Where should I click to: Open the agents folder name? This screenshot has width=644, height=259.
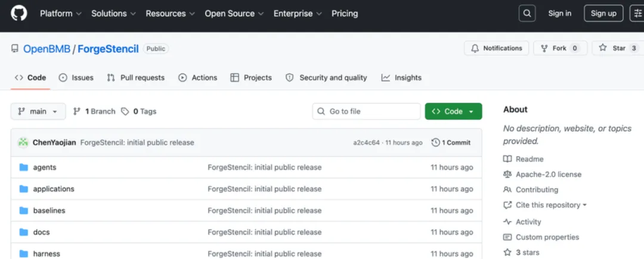click(45, 167)
